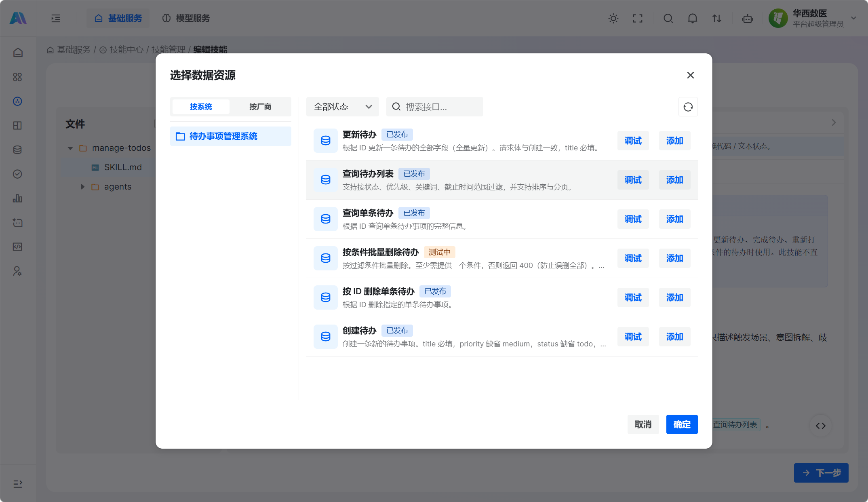The height and width of the screenshot is (502, 868).
Task: Navigate to 技能中心 in the breadcrumb
Action: (126, 50)
